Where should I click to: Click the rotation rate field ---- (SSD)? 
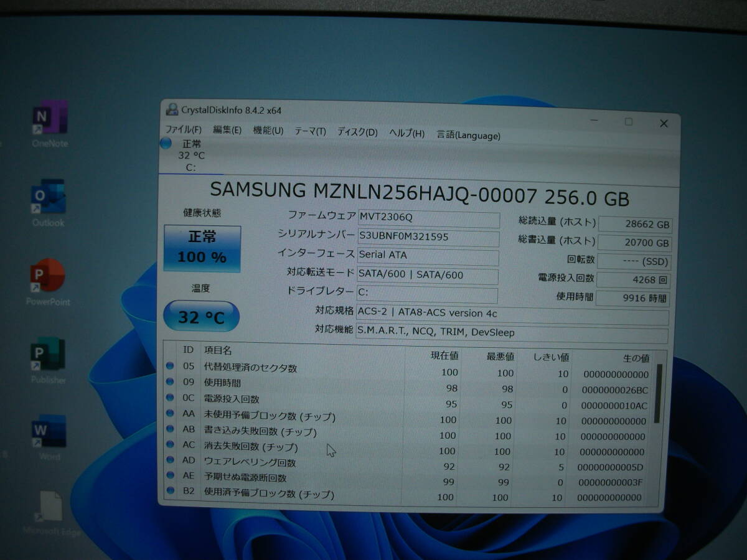(634, 261)
